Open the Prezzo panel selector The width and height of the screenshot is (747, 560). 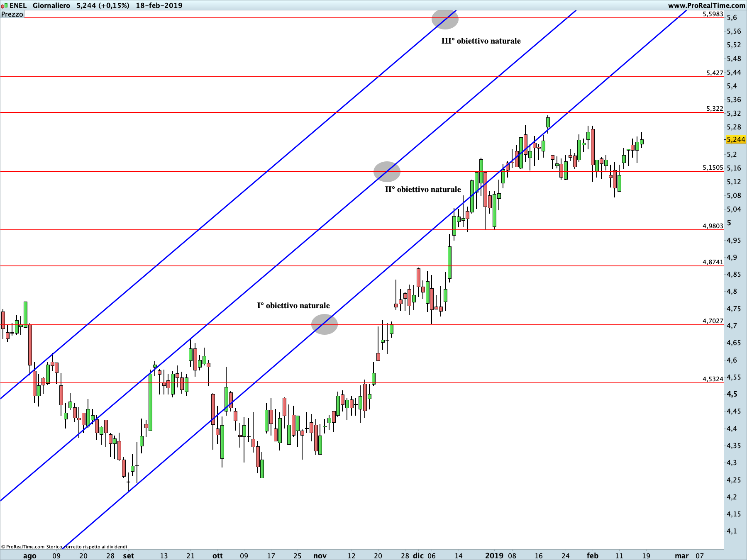click(x=12, y=14)
